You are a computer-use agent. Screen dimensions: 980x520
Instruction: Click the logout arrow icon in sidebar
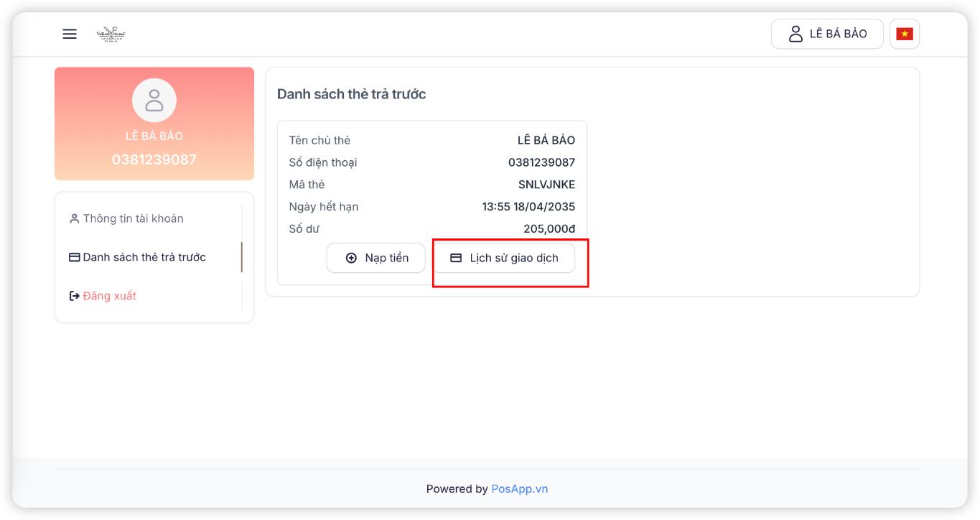click(74, 296)
